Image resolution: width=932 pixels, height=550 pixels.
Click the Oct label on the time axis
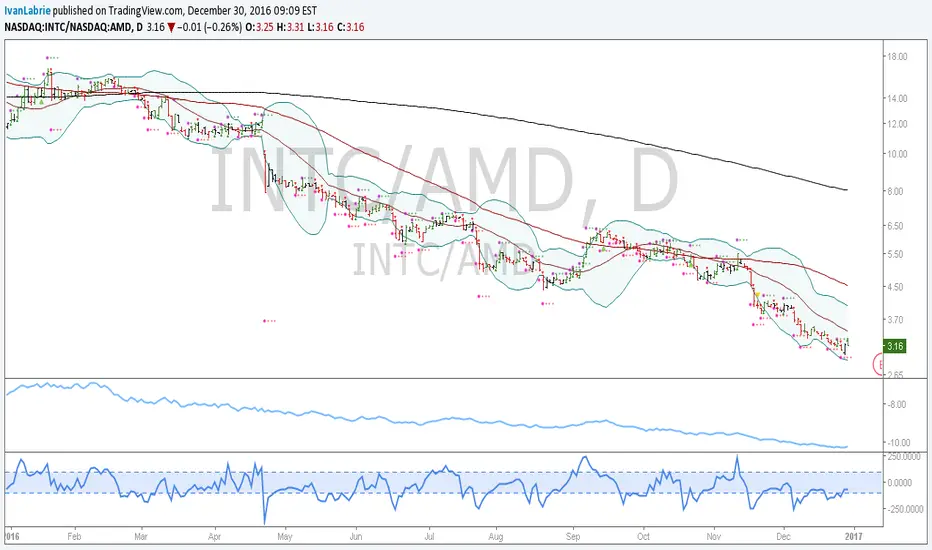pos(643,536)
